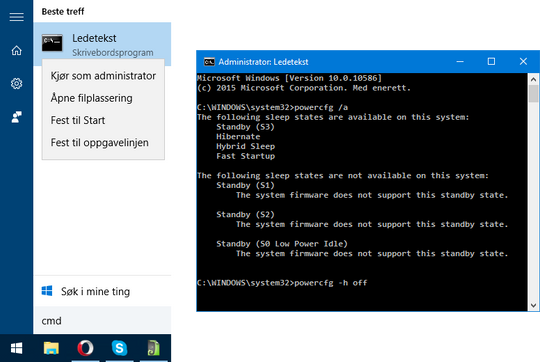
Task: Click 'Standby (S3)' in the output
Action: (245, 127)
